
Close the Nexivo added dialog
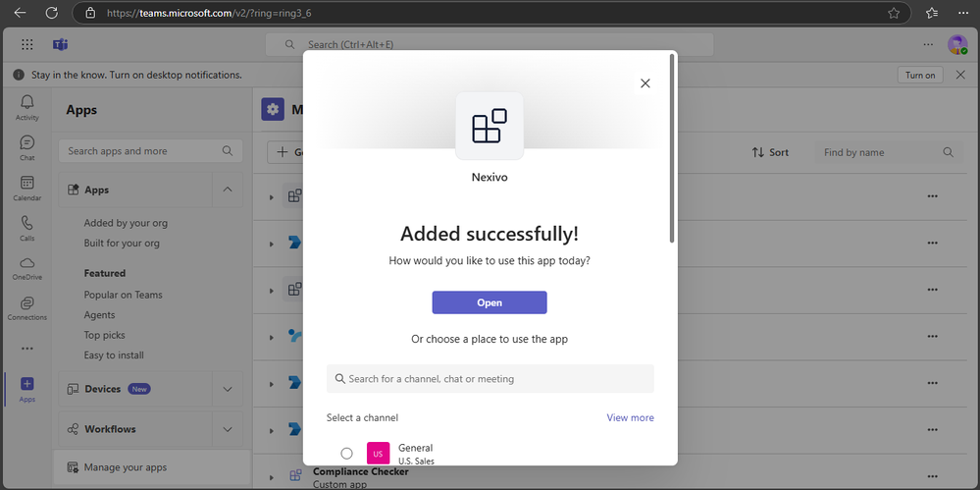(645, 83)
